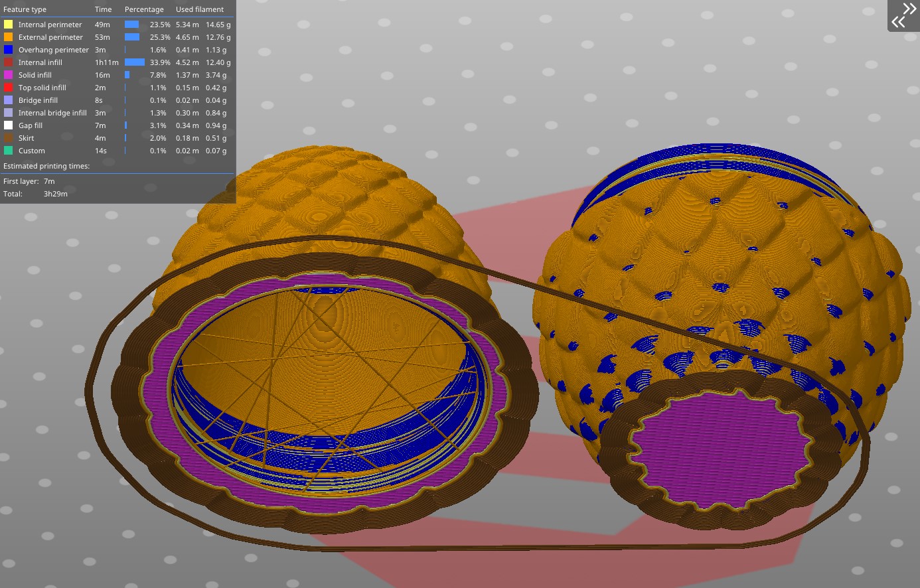Toggle Internal bridge infill swatch
The width and height of the screenshot is (920, 588).
(8, 113)
